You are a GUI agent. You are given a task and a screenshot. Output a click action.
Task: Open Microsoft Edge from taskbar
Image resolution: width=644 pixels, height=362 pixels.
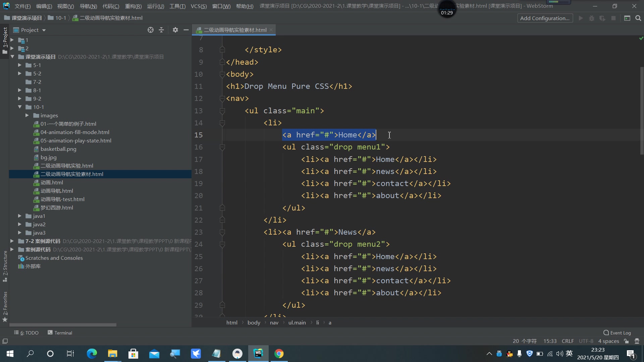coord(92,354)
